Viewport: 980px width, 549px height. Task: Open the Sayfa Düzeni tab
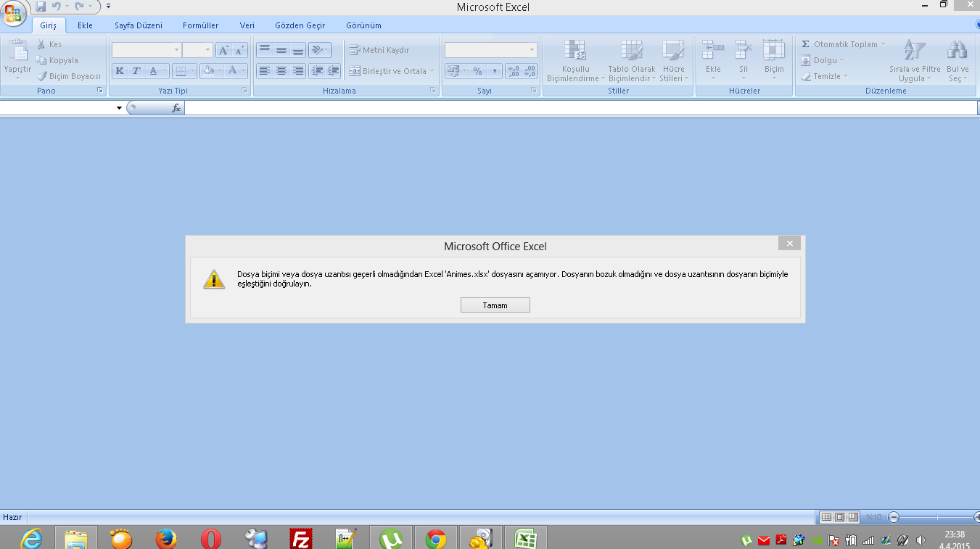coord(139,25)
